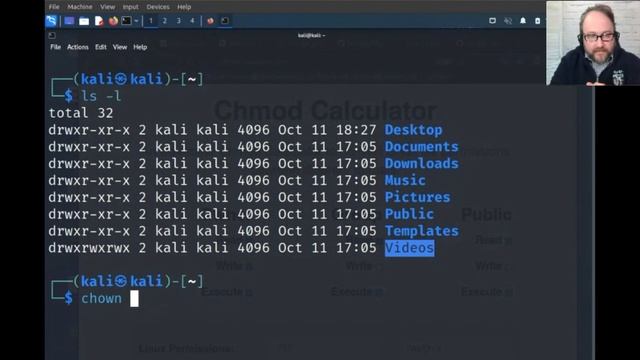Launch the file manager from the panel

pyautogui.click(x=84, y=21)
